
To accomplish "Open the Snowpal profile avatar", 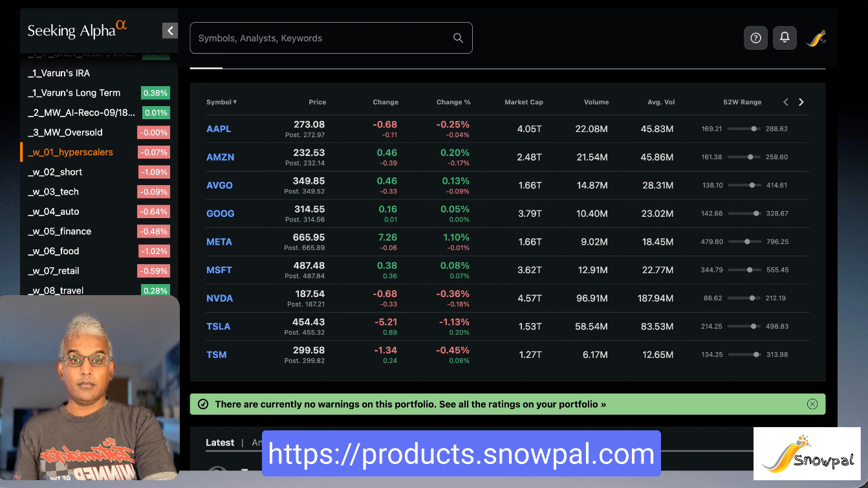I will (816, 38).
